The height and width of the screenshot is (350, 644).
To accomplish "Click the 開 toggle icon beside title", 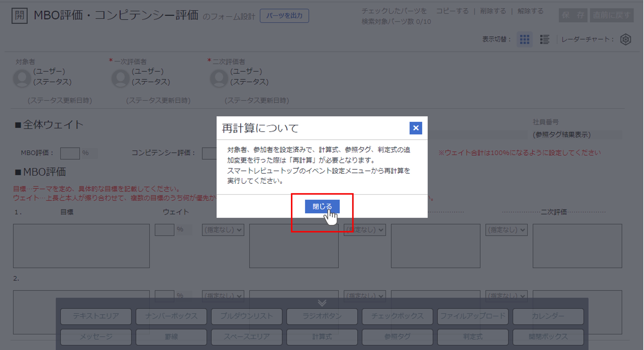I will (20, 16).
